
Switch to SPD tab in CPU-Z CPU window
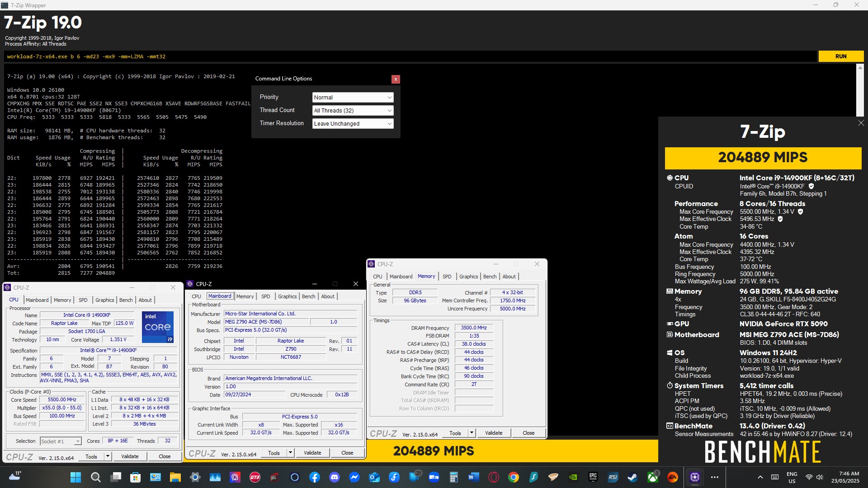[x=83, y=300]
